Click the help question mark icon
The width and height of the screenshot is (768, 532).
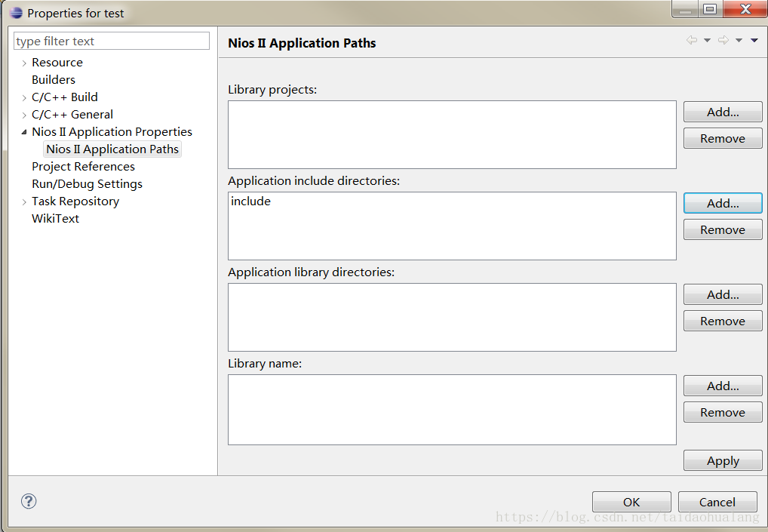click(29, 501)
